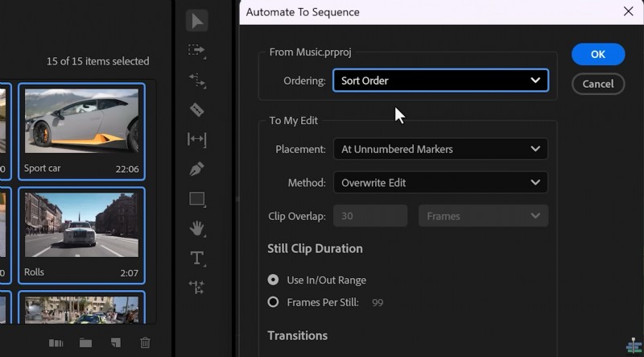Select the Ripple Edit tool
Viewport: 644px width, 357px height.
click(197, 81)
